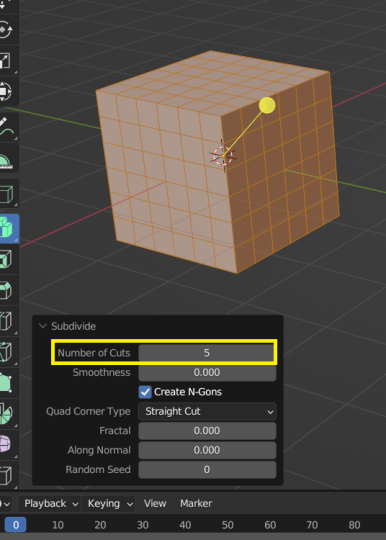Select the Transform tool
Viewport: 386px width, 540px height.
[x=6, y=91]
